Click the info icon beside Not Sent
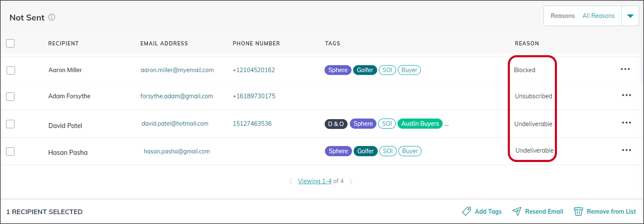The height and width of the screenshot is (224, 644). tap(52, 17)
